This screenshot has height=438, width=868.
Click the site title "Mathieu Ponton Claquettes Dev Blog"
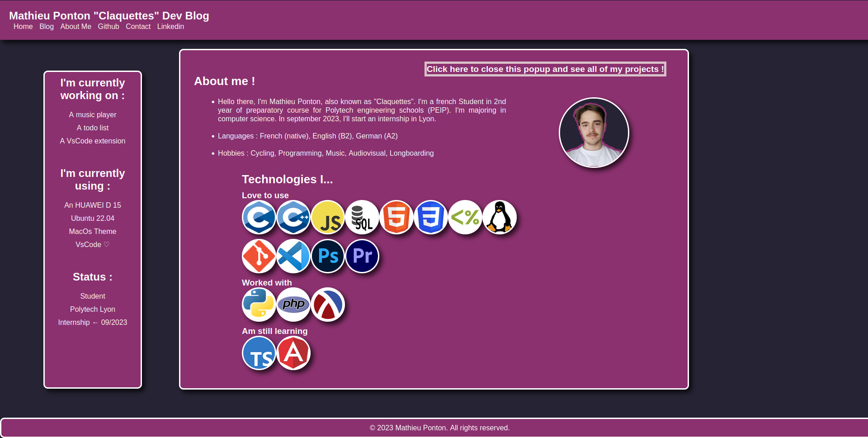(109, 15)
